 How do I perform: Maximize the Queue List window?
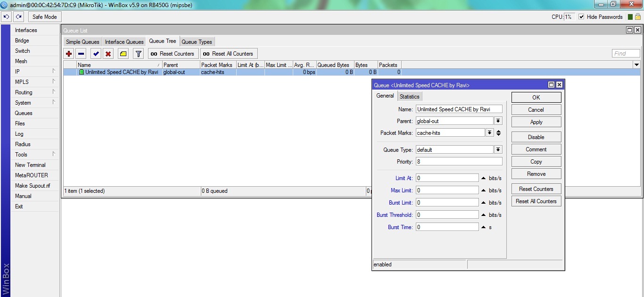(629, 30)
